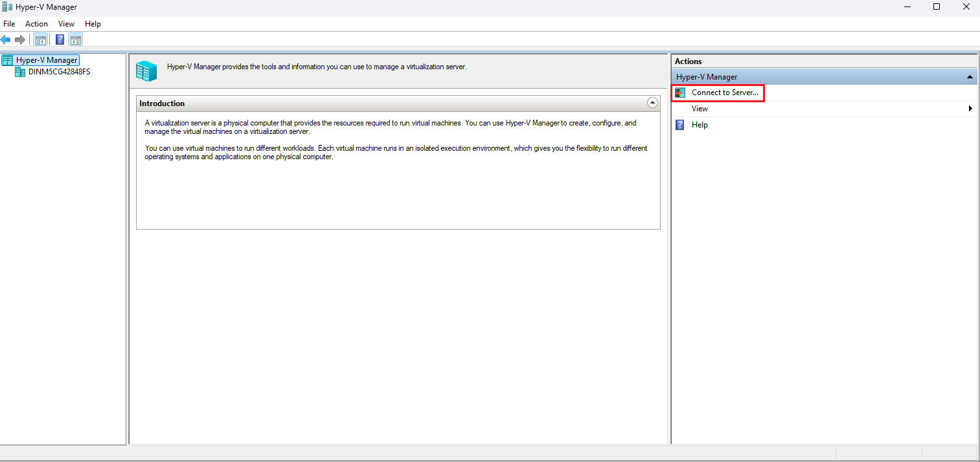Click the Help question mark toolbar icon
The height and width of the screenshot is (462, 980).
(x=60, y=40)
